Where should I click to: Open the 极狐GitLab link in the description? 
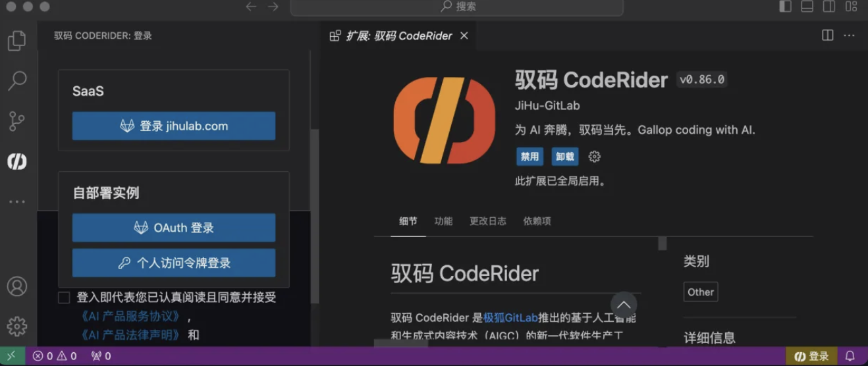pyautogui.click(x=510, y=317)
